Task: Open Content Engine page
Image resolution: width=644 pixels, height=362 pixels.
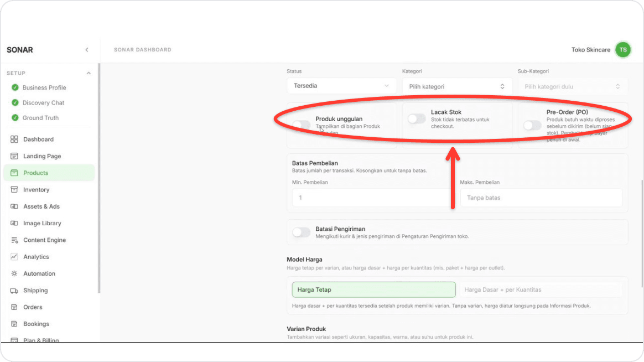Action: click(44, 240)
